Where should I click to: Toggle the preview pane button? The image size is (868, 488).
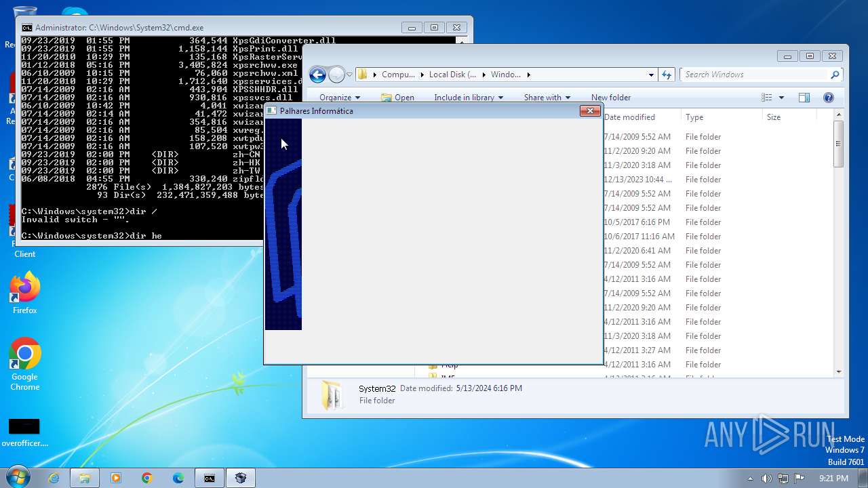(804, 98)
